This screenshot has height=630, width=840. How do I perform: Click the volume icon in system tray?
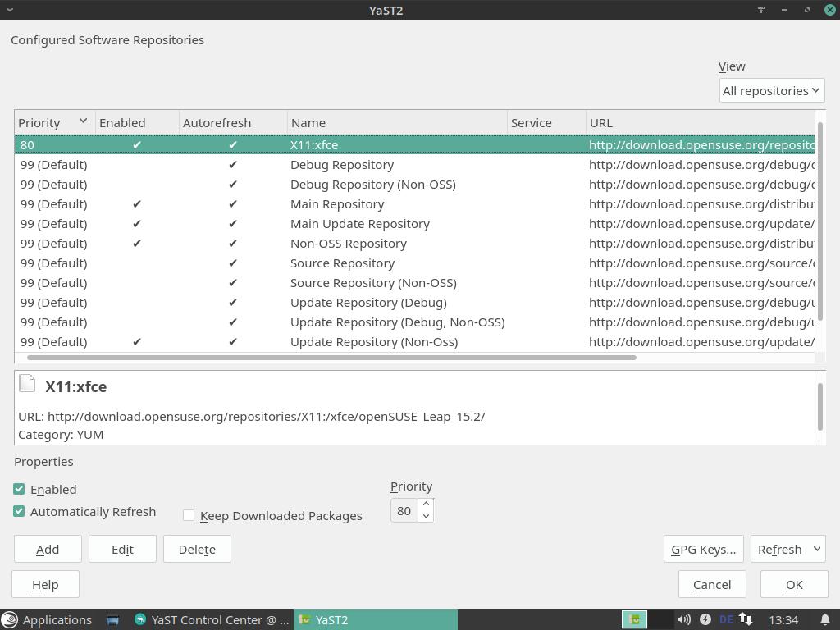684,619
